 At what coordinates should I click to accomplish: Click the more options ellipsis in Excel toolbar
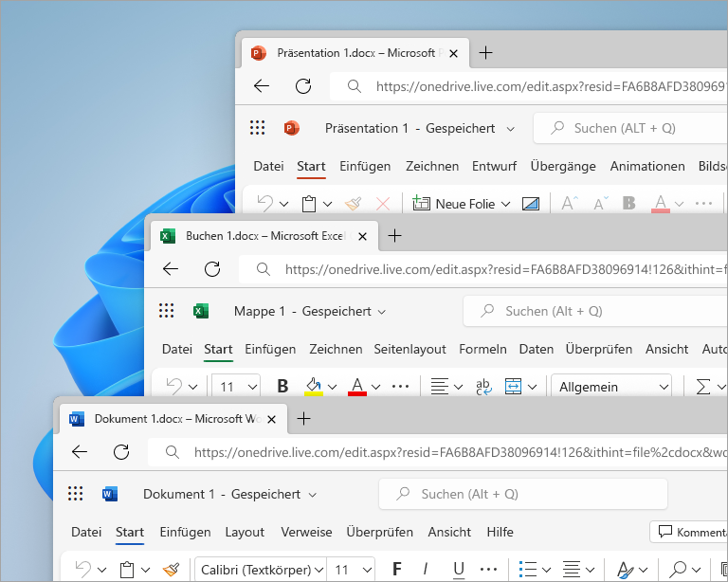tap(400, 386)
